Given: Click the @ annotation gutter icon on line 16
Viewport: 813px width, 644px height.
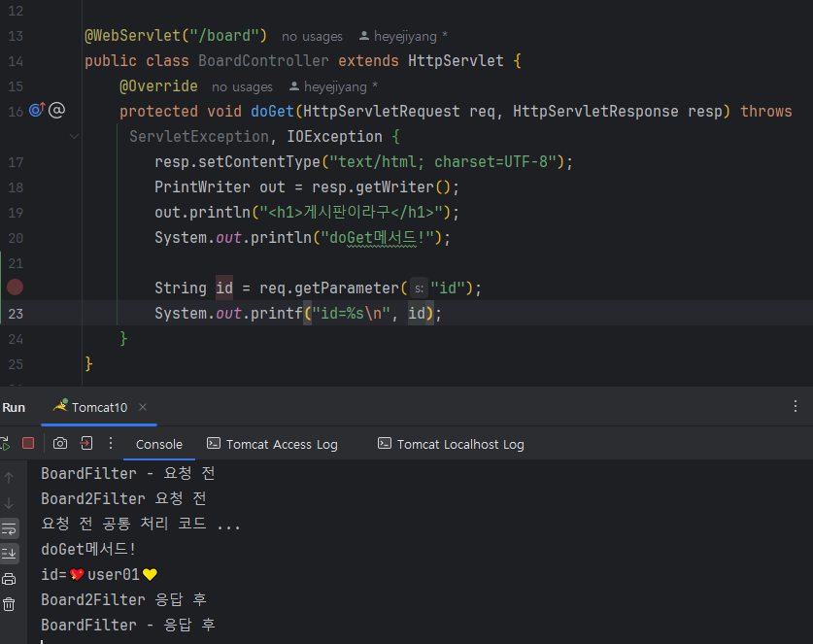Looking at the screenshot, I should click(56, 110).
